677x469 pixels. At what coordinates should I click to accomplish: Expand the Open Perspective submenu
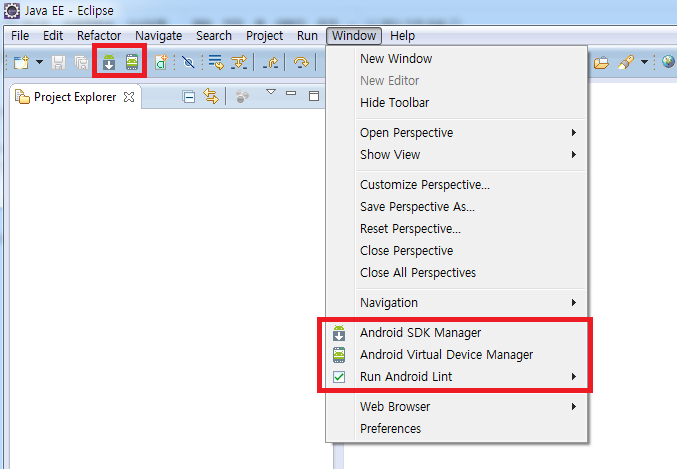tap(457, 133)
